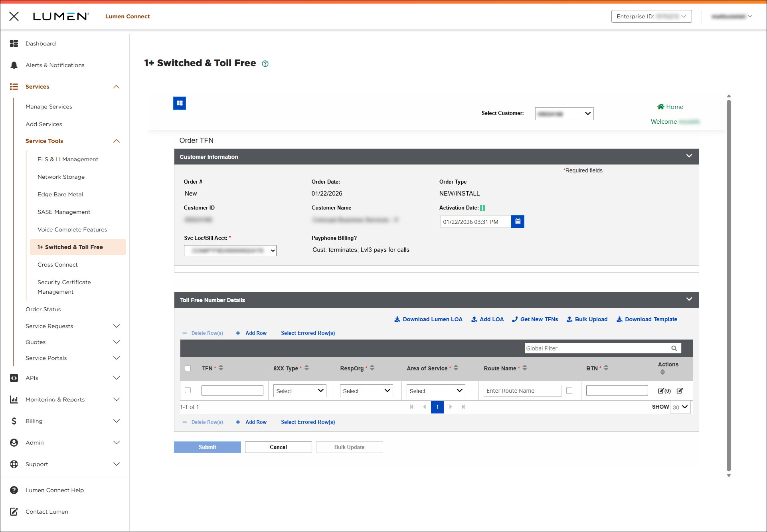The width and height of the screenshot is (767, 532).
Task: Click the Activation Date info icon
Action: (482, 208)
